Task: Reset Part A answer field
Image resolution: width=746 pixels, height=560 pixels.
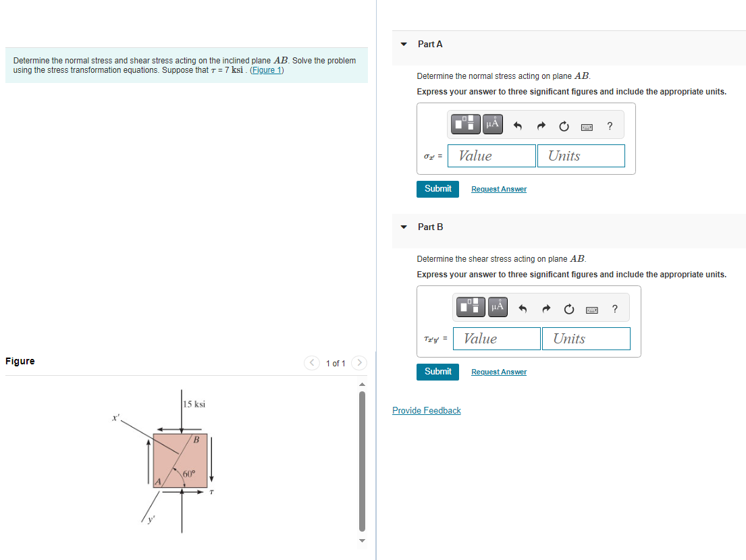Action: [564, 126]
